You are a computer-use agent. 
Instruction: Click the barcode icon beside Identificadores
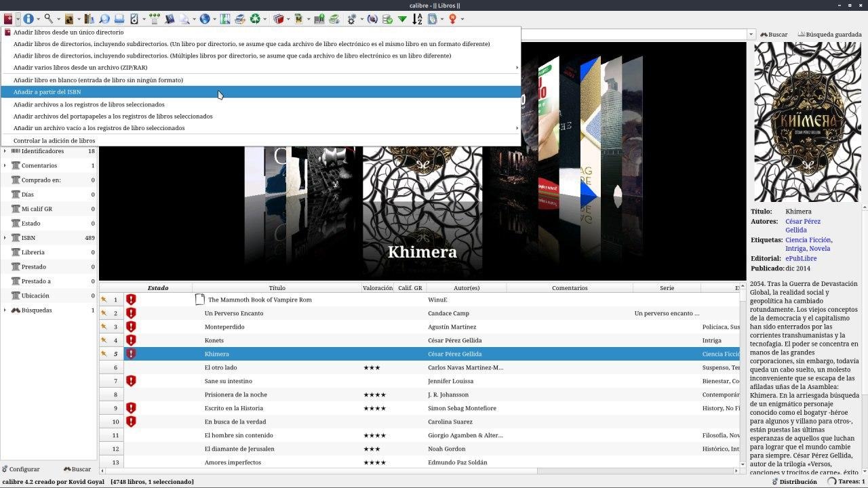click(x=16, y=151)
